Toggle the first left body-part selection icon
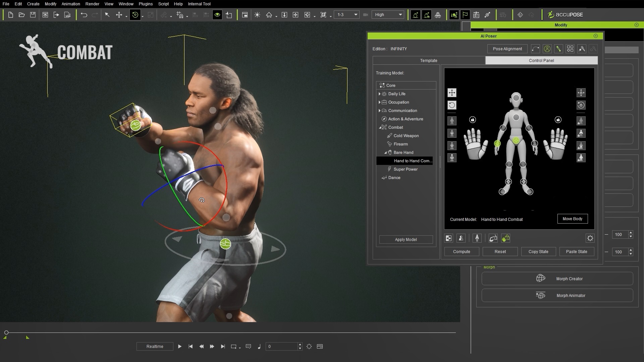 [452, 121]
